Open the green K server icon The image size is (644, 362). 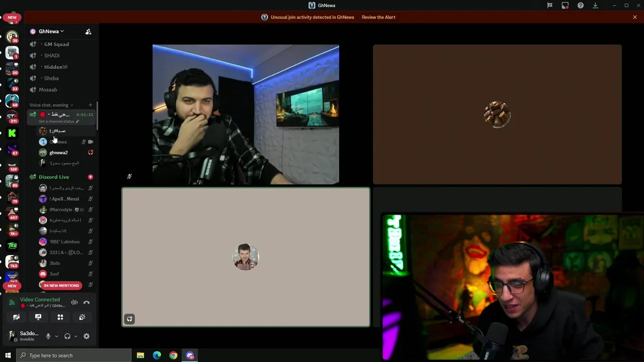click(12, 133)
